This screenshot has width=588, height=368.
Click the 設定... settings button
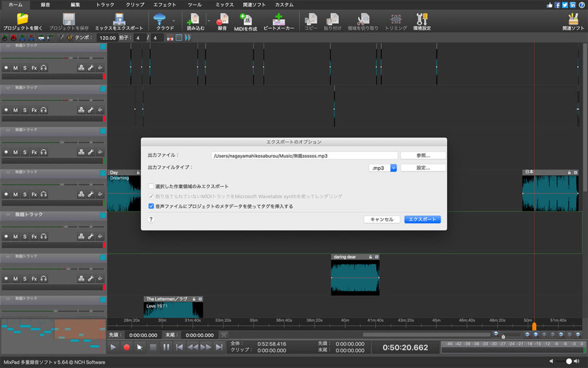coord(423,168)
